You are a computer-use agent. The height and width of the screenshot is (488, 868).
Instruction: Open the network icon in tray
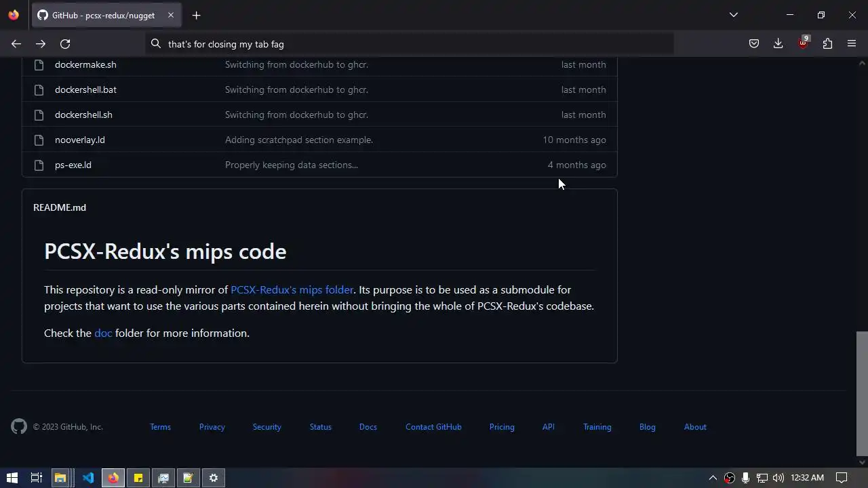762,478
